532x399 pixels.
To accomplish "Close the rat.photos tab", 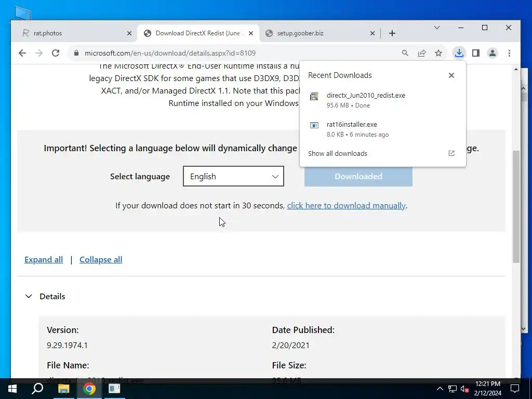I will pos(129,33).
